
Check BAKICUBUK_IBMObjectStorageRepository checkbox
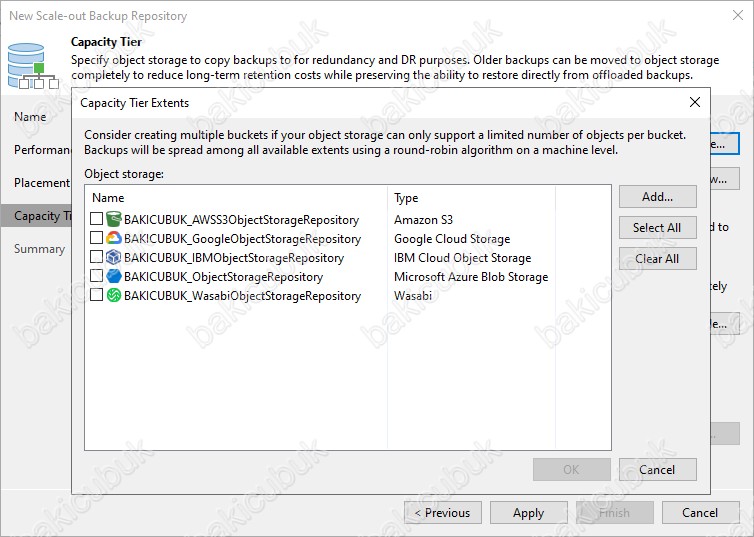96,257
